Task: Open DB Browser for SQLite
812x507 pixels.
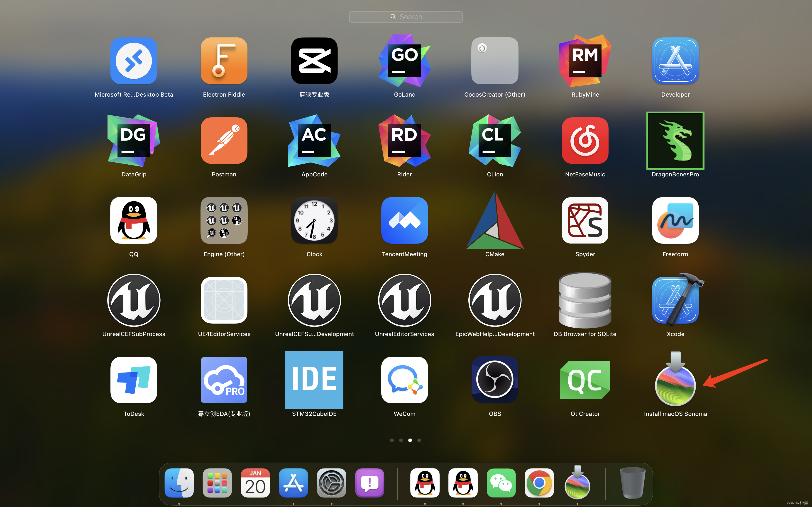Action: coord(585,300)
